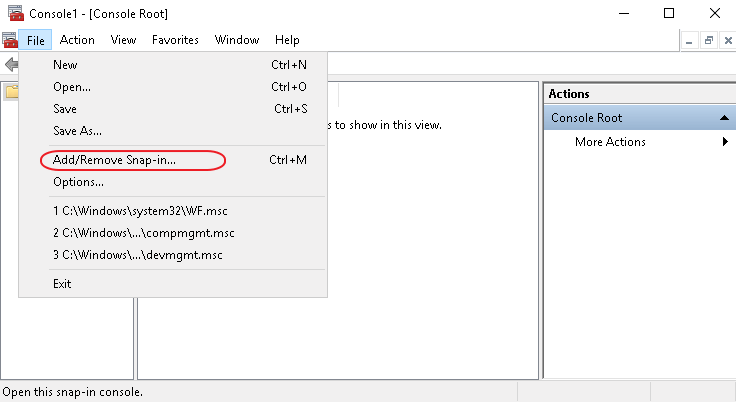The height and width of the screenshot is (402, 736).
Task: Click Save As in the File menu
Action: [x=77, y=130]
